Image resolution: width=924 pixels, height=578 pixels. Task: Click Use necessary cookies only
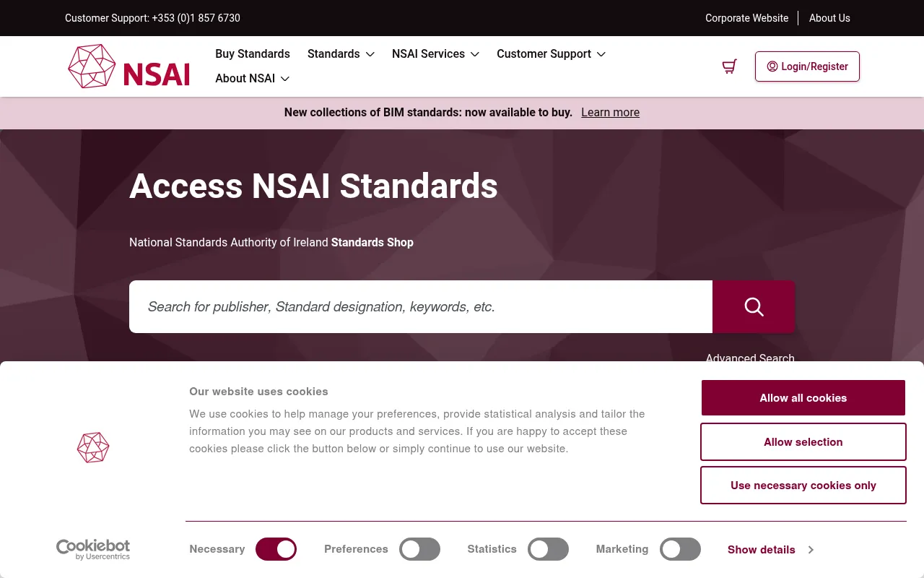click(803, 486)
